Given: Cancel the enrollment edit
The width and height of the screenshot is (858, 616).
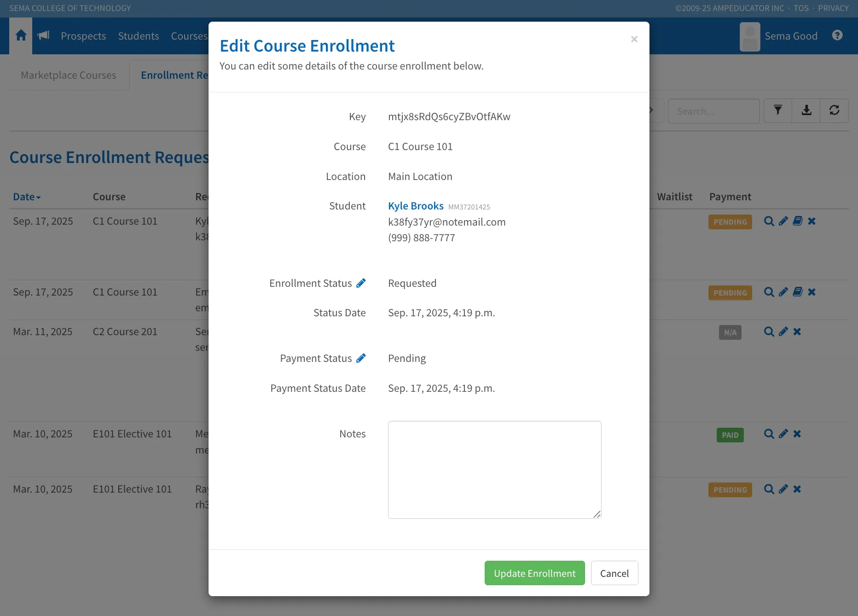Looking at the screenshot, I should [x=614, y=573].
